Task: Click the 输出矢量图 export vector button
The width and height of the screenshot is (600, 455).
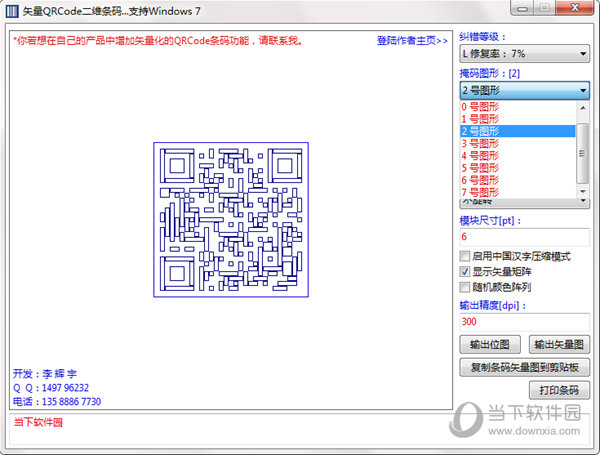Action: (559, 344)
